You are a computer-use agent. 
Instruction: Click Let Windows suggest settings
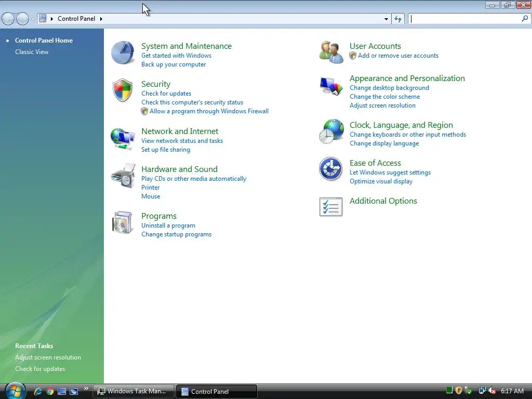390,172
